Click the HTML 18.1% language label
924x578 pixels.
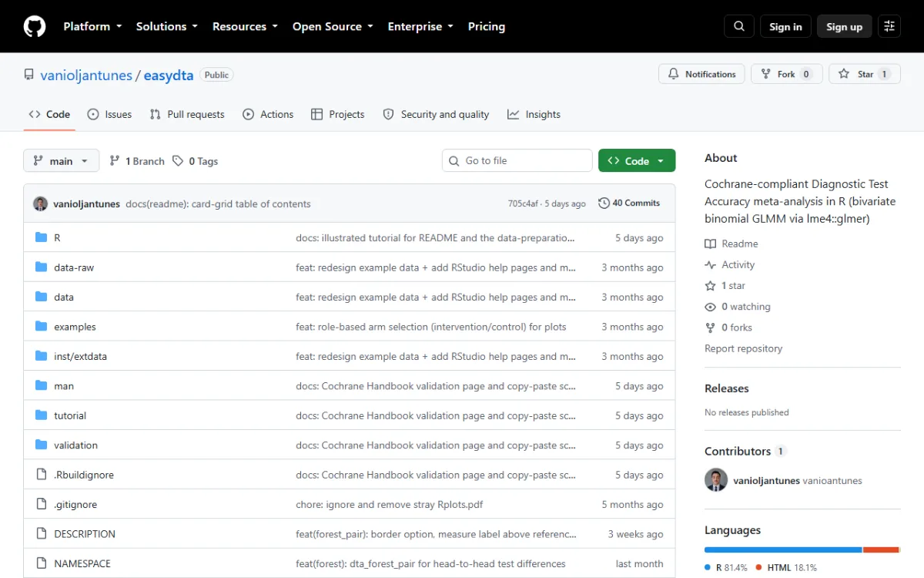pos(786,567)
